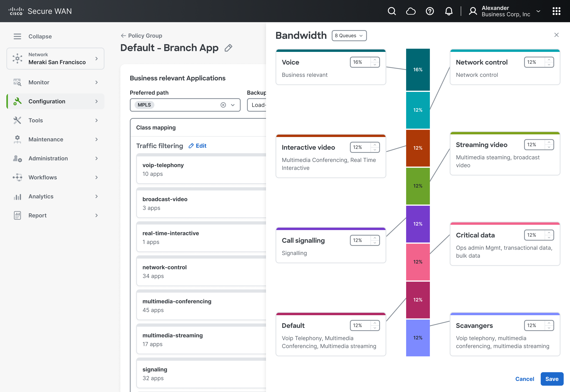Select the network-control traffic card

click(x=201, y=271)
